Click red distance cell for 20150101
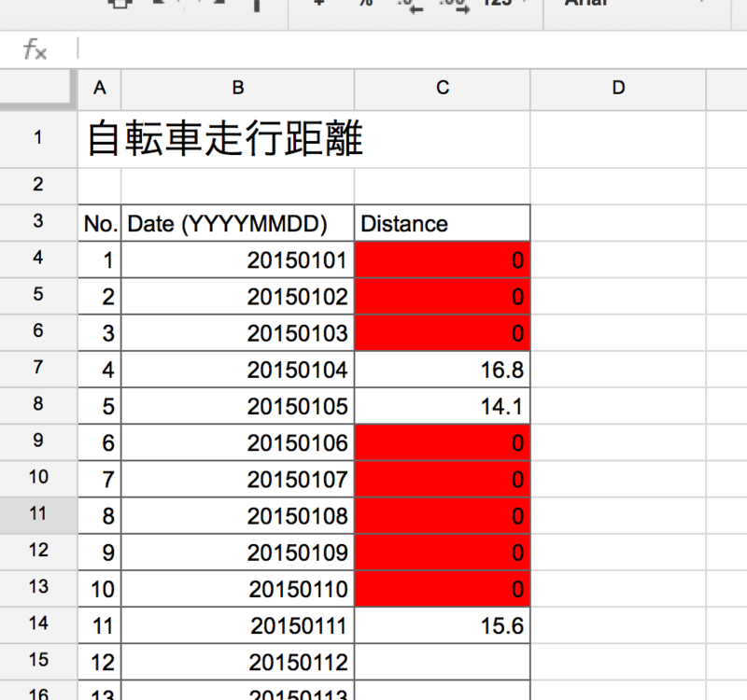Screen dimensions: 747x700 click(x=442, y=259)
